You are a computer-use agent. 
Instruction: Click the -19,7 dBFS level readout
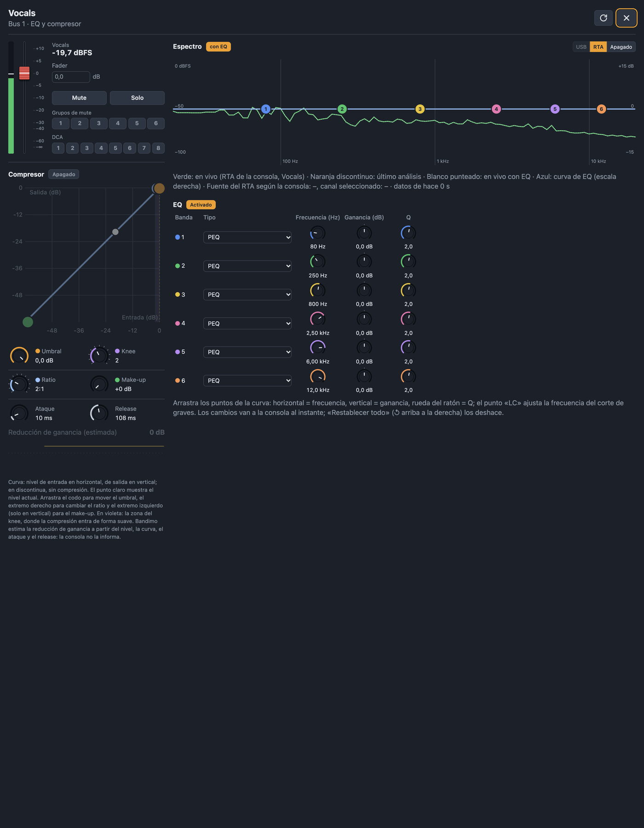tap(72, 53)
